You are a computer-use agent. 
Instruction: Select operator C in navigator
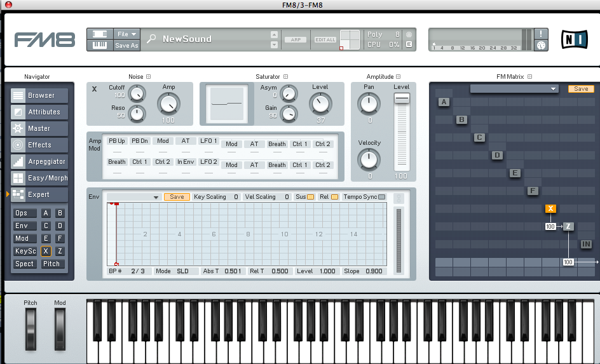point(46,226)
